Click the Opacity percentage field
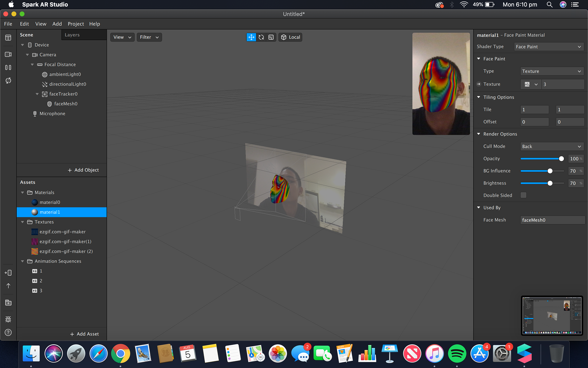Viewport: 588px width, 368px height. [576, 159]
